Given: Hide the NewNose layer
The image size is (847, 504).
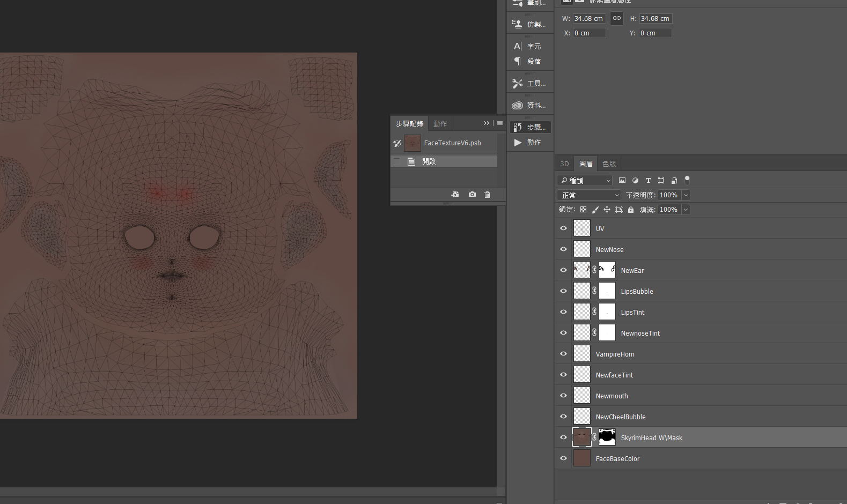Looking at the screenshot, I should click(563, 249).
